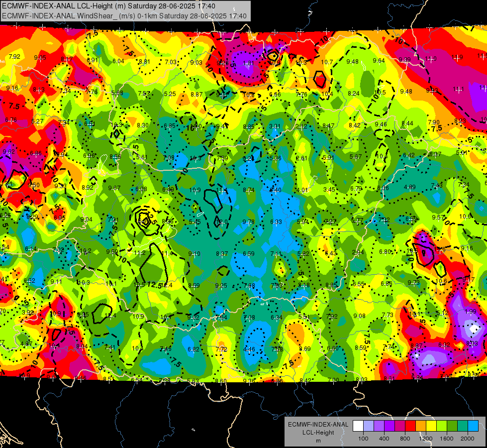Click the wind shear value '6.43'
Image resolution: width=487 pixels, height=448 pixels.
tap(330, 253)
